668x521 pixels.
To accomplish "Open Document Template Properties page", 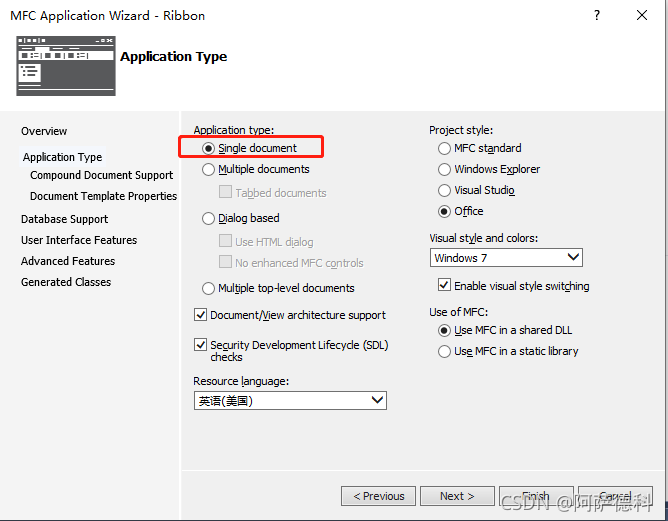I will (x=104, y=196).
